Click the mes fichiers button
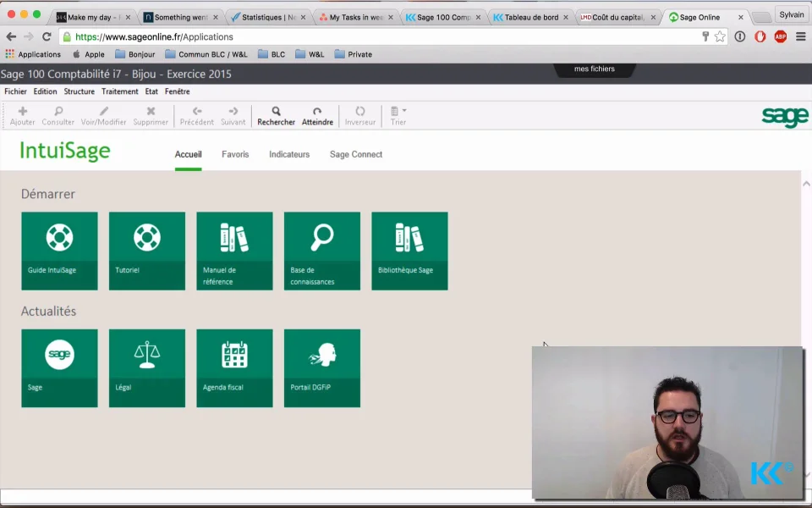812x508 pixels. 595,69
